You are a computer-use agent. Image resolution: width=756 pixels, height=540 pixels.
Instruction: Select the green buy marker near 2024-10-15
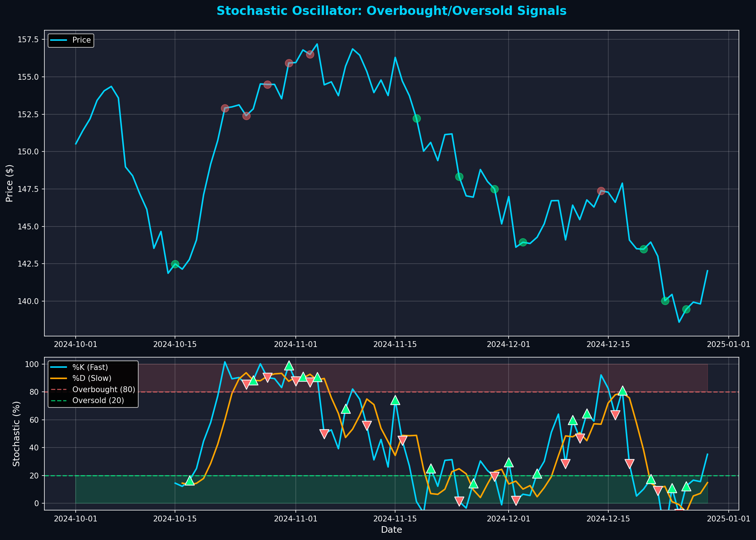176,264
